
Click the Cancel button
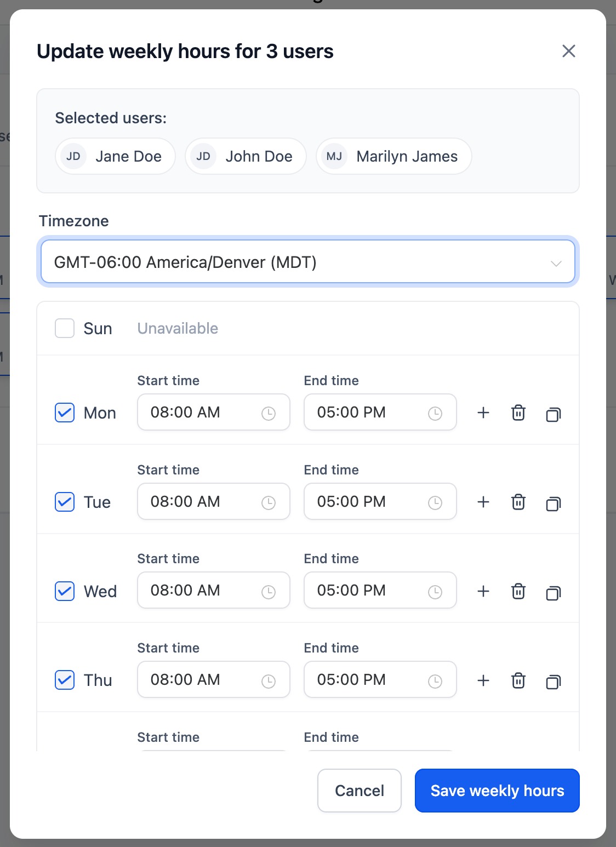pyautogui.click(x=360, y=791)
